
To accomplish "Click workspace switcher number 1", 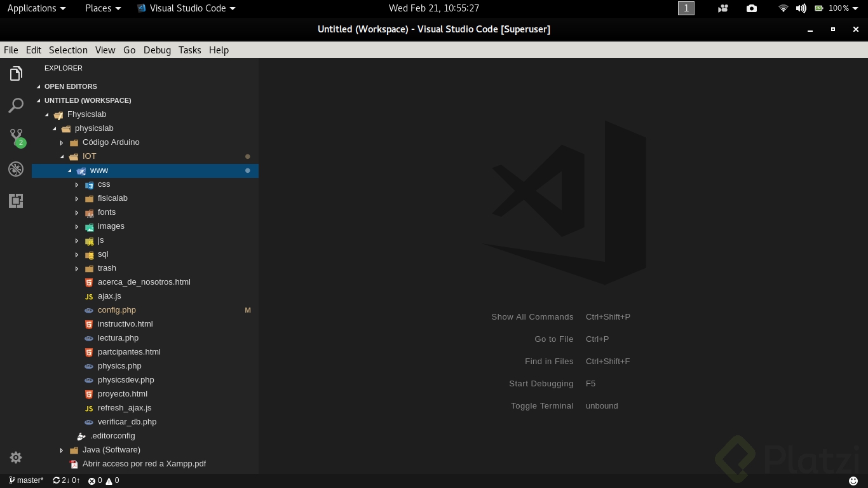I will click(x=686, y=8).
